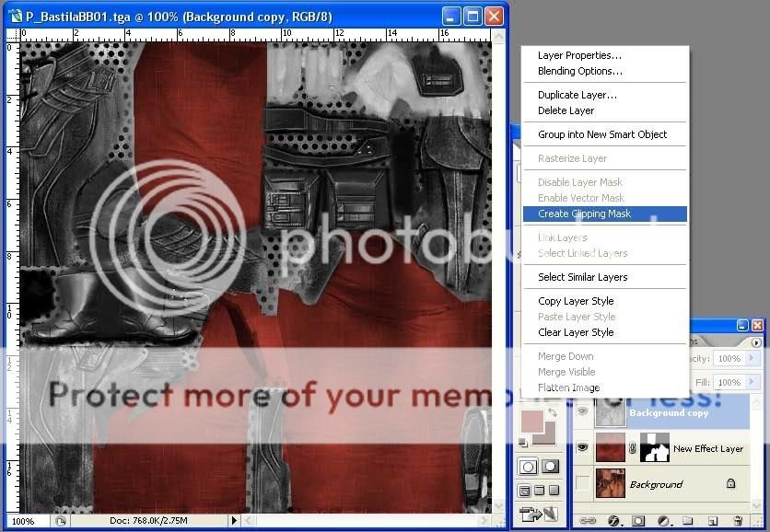
Task: Reset default foreground and background colors icon
Action: point(523,443)
